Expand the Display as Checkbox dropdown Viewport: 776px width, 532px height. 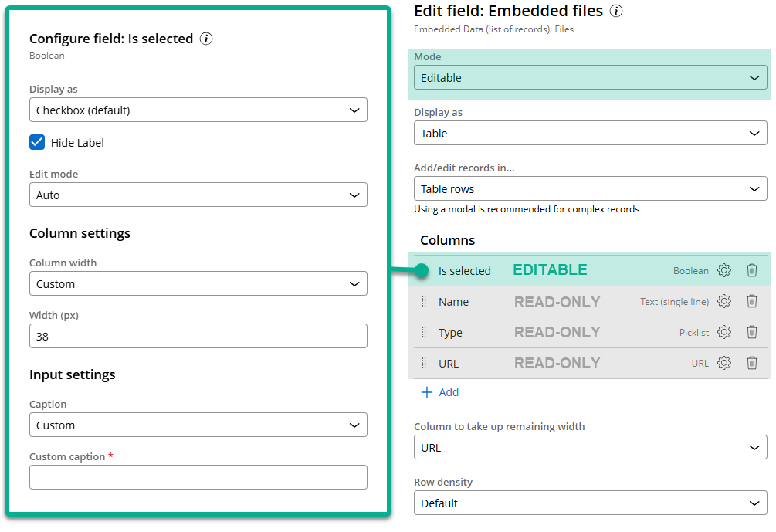tap(198, 110)
